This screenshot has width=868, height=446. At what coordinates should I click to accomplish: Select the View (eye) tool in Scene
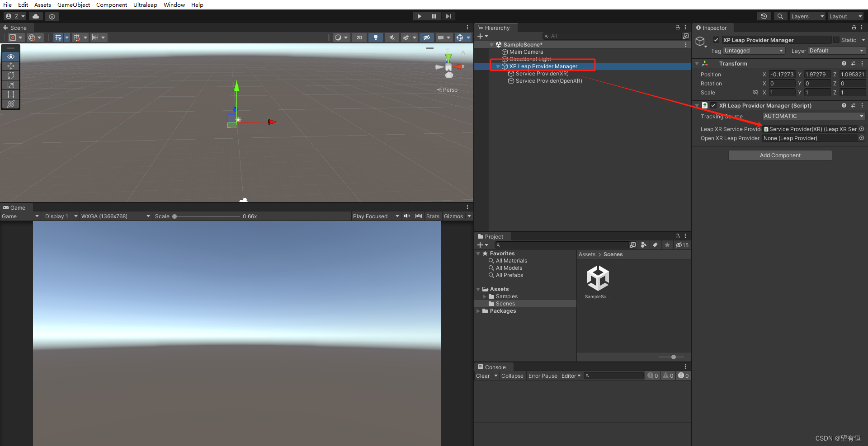tap(11, 57)
